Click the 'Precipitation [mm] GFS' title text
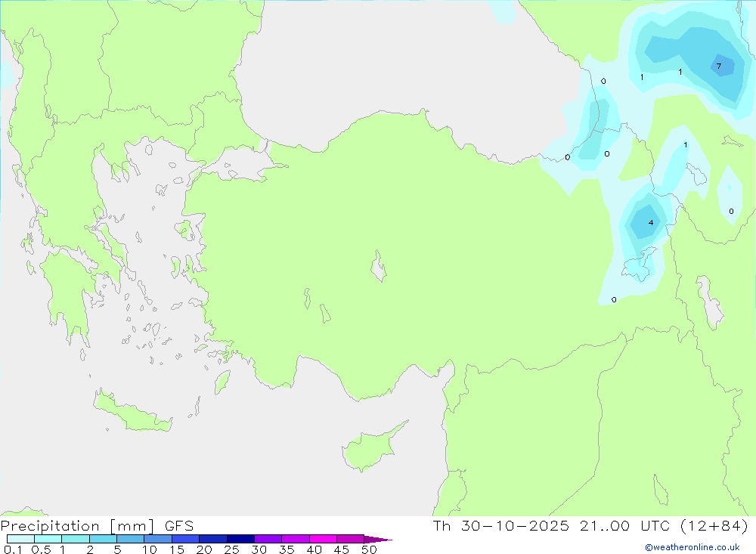Screen dimensions: 756x554 pyautogui.click(x=97, y=526)
